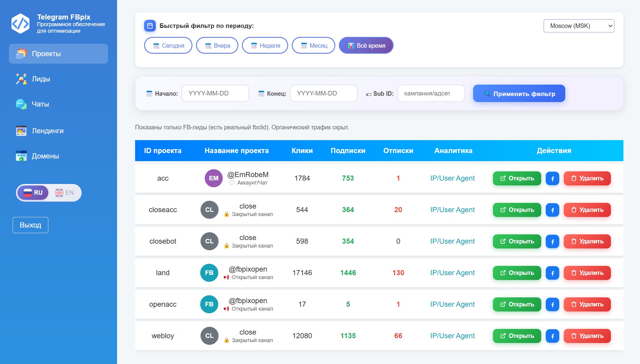Click the Facebook icon in the closebot row
This screenshot has height=364, width=640.
[x=552, y=242]
